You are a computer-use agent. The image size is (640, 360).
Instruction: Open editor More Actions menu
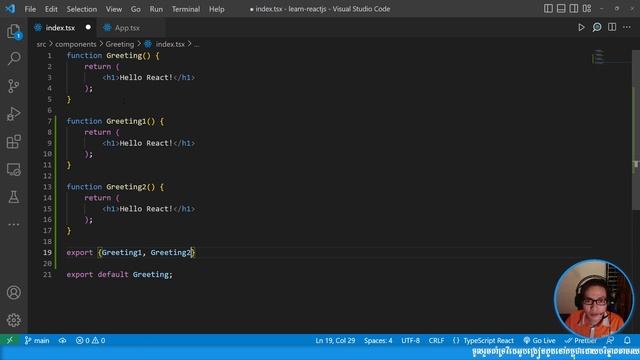point(627,27)
